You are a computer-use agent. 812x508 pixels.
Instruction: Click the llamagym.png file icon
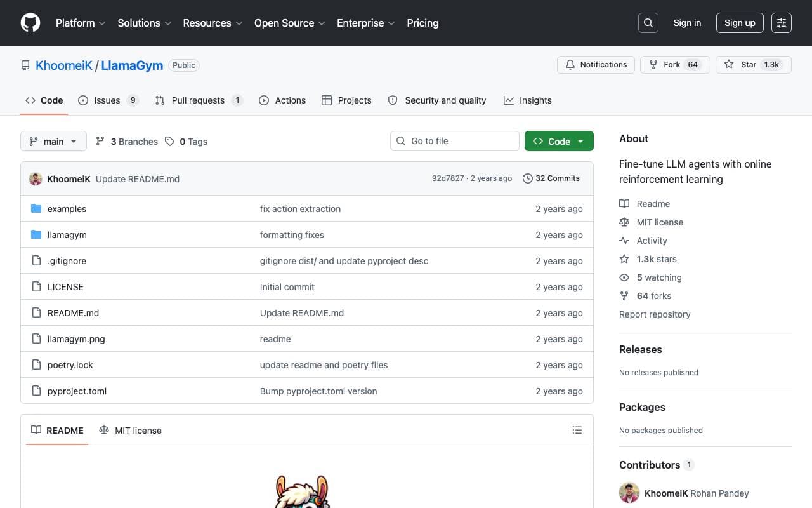tap(36, 339)
